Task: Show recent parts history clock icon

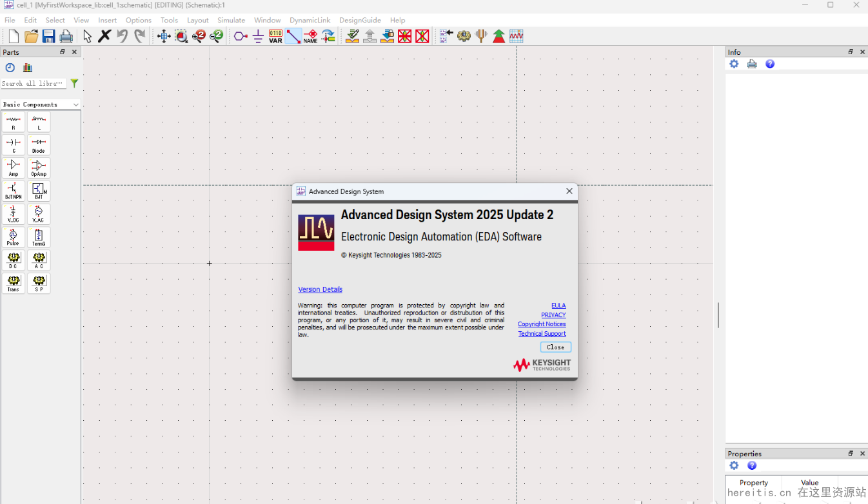Action: tap(10, 68)
